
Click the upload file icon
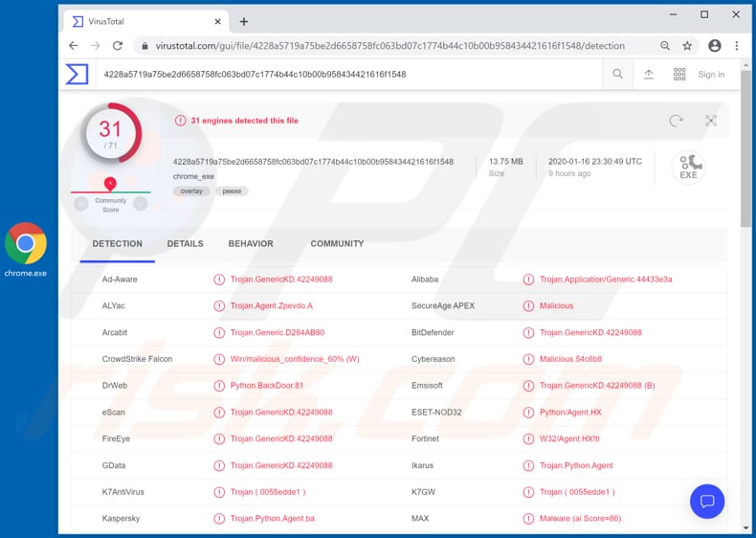pos(649,75)
